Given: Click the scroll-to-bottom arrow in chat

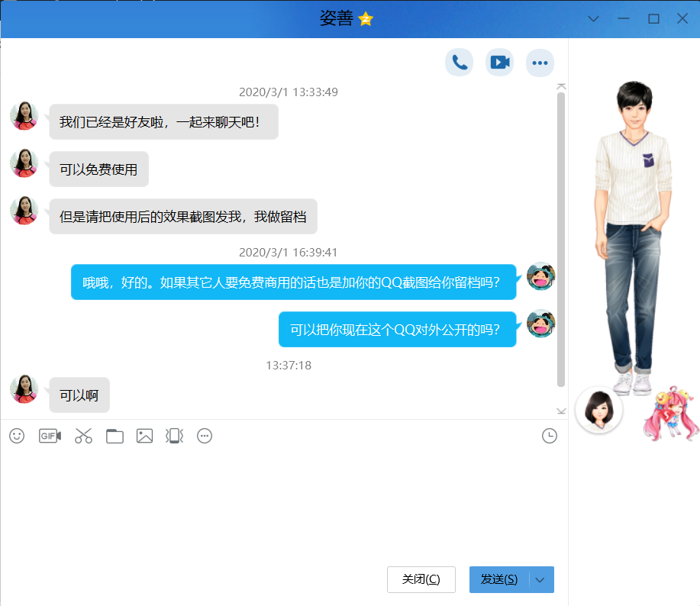Looking at the screenshot, I should (x=561, y=411).
